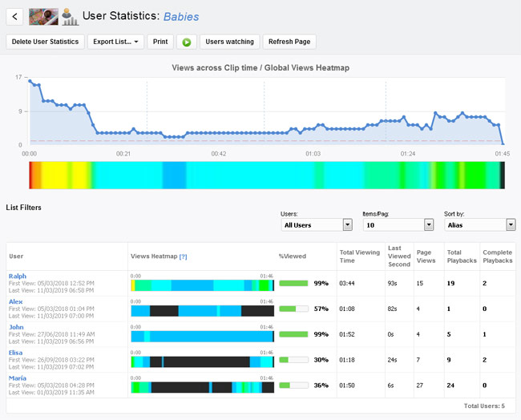Click the Total Users: 5 text
Viewport: 521px width, 420px height.
484,406
